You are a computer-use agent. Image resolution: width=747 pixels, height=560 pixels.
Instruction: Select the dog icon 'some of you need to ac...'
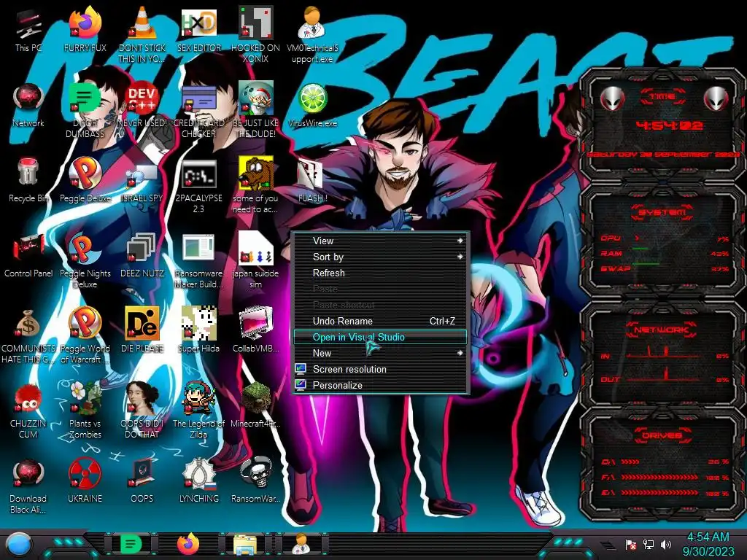pos(255,184)
